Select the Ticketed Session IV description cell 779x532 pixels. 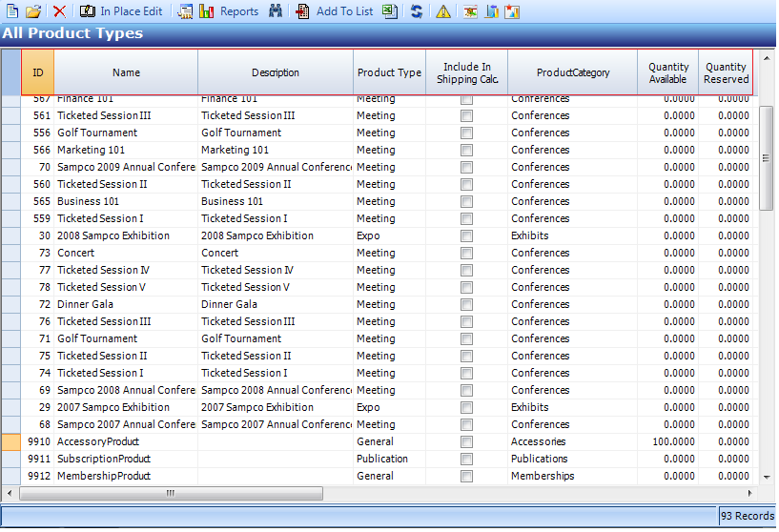276,270
